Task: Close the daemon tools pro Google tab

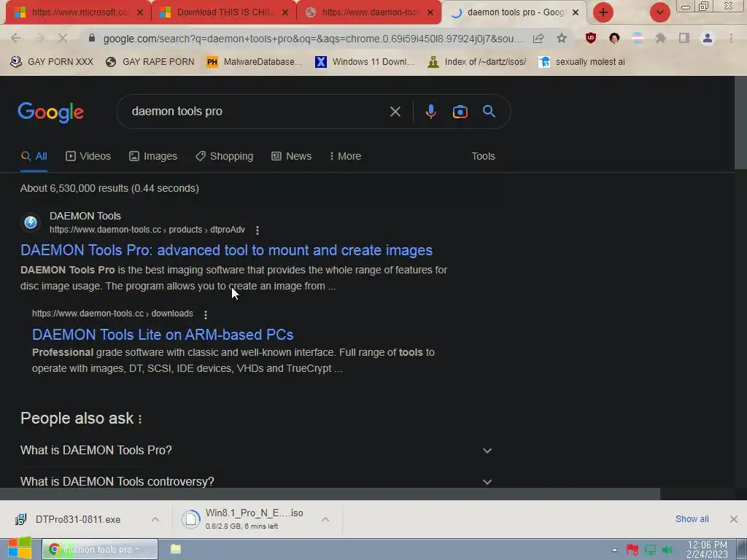Action: [x=576, y=12]
